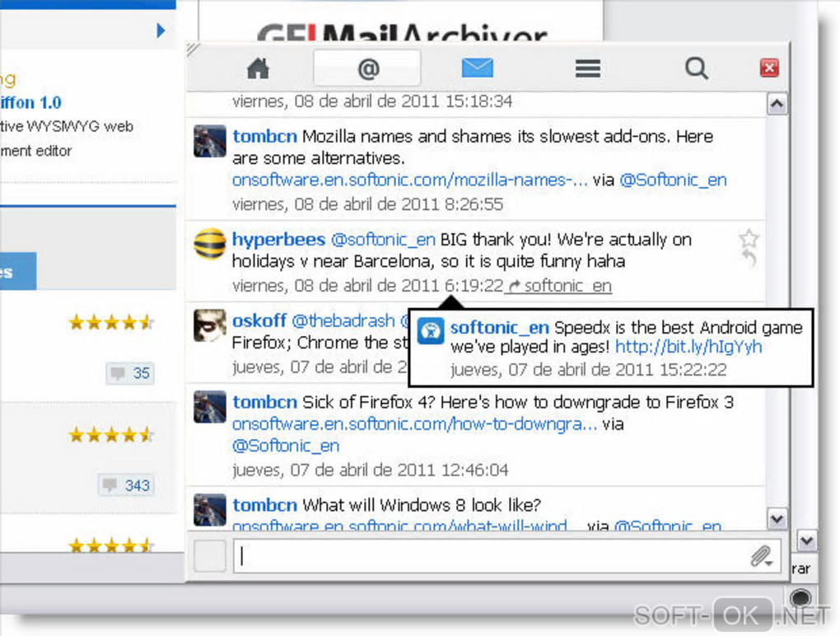Open oskoff's masked avatar
This screenshot has height=636, width=840.
pos(209,325)
